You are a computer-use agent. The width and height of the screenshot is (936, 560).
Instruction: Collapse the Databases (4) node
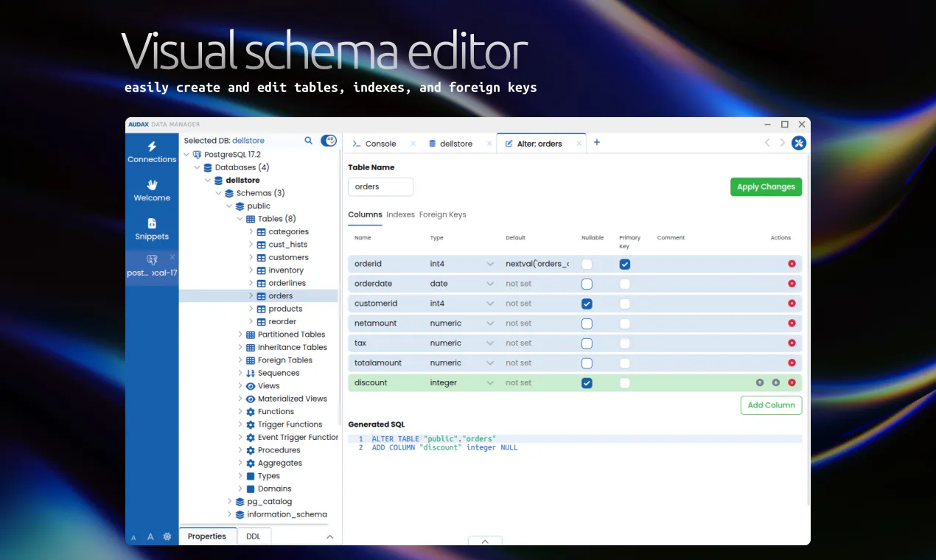point(197,168)
